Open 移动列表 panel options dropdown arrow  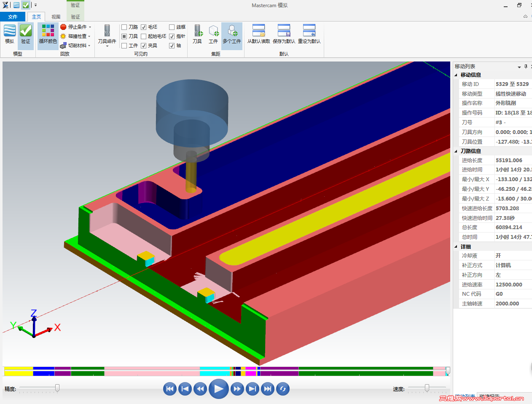(x=519, y=67)
